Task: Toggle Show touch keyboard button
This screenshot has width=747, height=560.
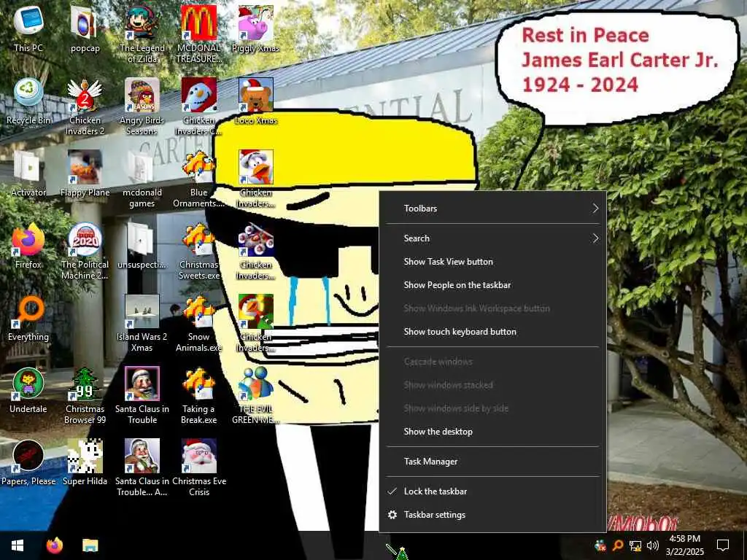Action: [x=492, y=332]
